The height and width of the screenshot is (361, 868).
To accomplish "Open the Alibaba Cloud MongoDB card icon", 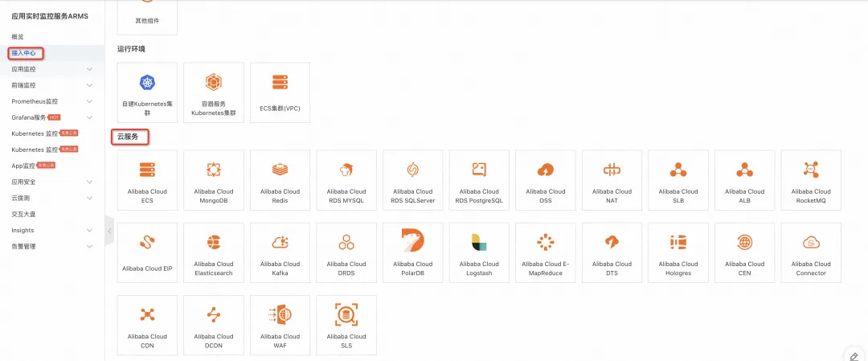I will point(214,170).
